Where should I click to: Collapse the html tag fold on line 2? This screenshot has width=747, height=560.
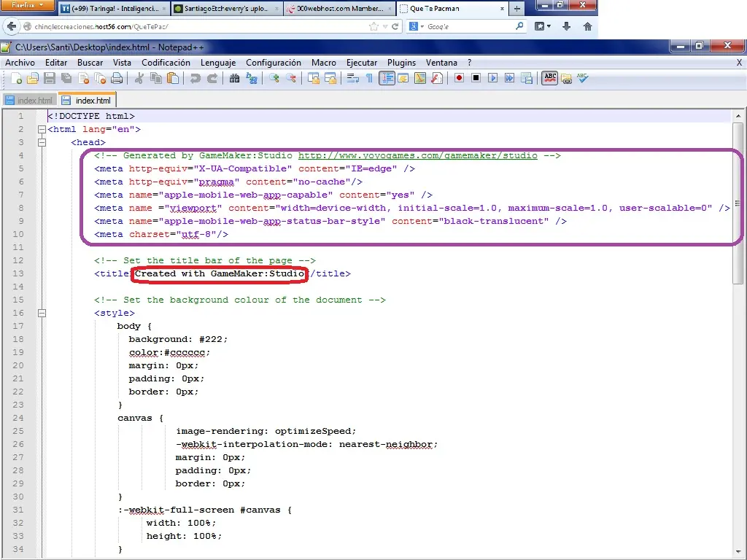(x=42, y=129)
